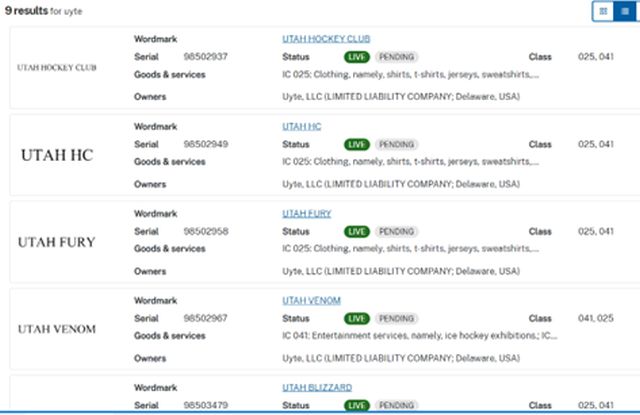
Task: Select the list view toggle
Action: (625, 11)
